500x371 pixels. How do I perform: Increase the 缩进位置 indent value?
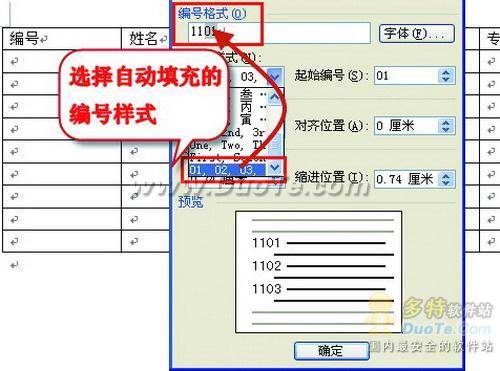pyautogui.click(x=446, y=176)
